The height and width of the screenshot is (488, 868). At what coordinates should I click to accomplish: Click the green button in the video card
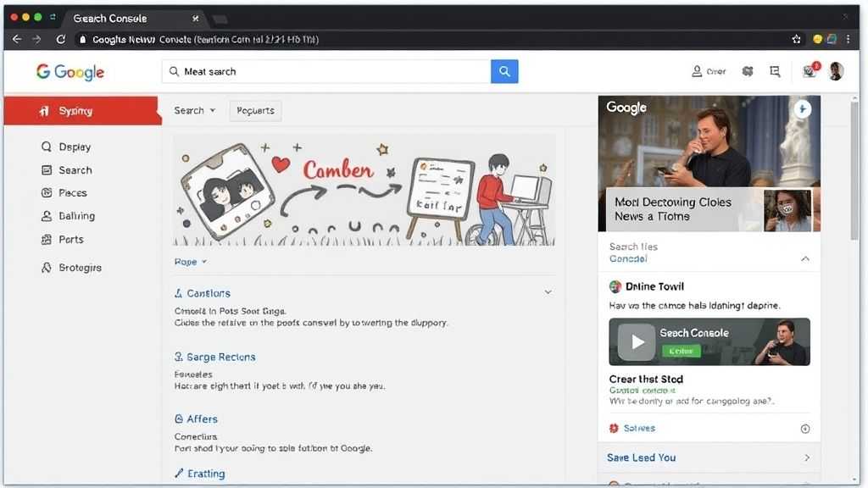coord(681,351)
